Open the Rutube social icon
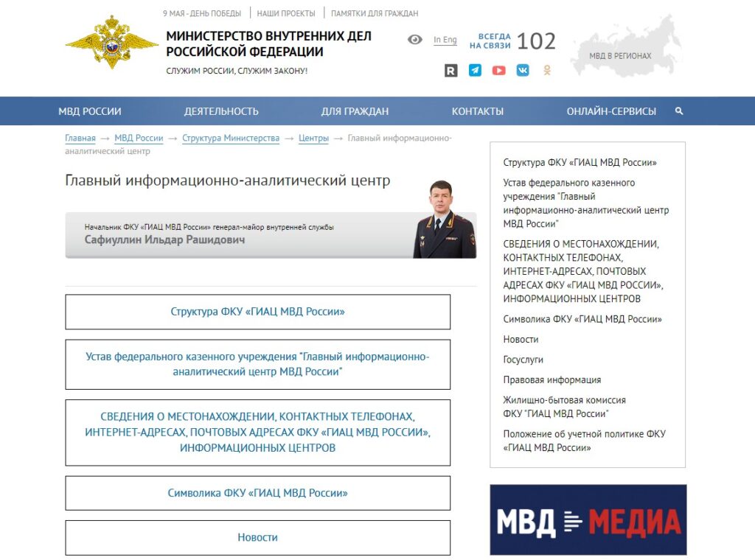This screenshot has height=560, width=755. [451, 71]
